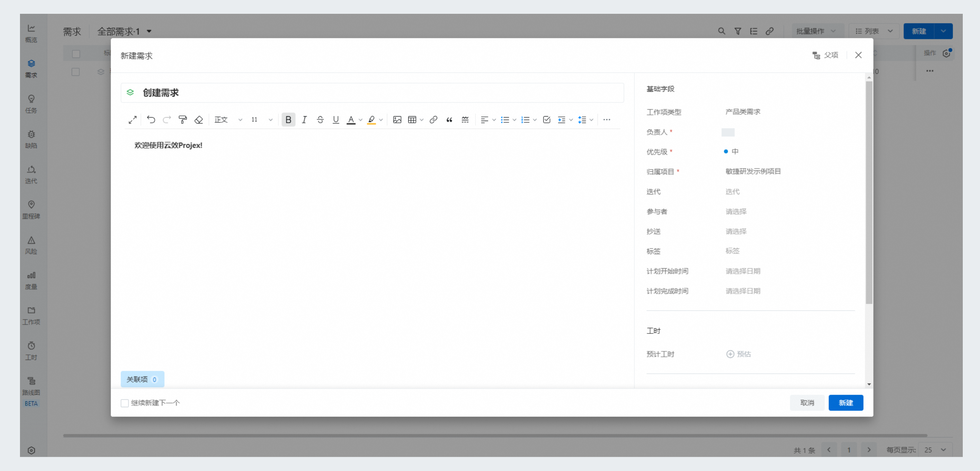Select the format painter tool
This screenshot has width=980, height=471.
pyautogui.click(x=183, y=120)
